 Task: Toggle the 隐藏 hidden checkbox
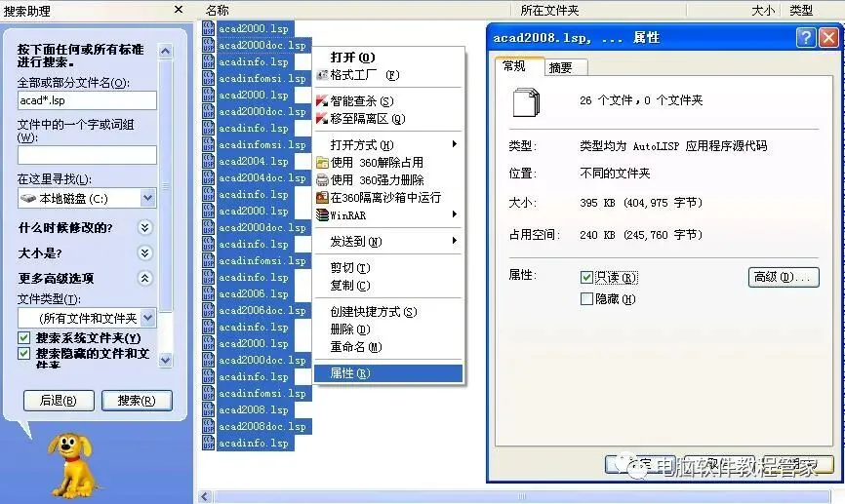point(586,299)
